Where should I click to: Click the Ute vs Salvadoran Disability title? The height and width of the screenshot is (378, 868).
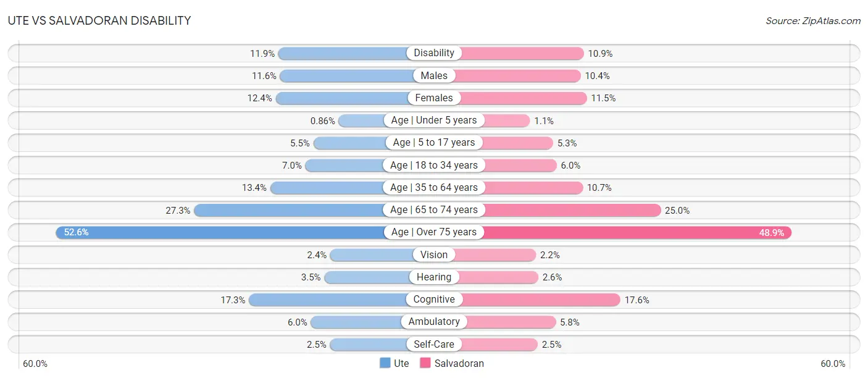(x=99, y=20)
